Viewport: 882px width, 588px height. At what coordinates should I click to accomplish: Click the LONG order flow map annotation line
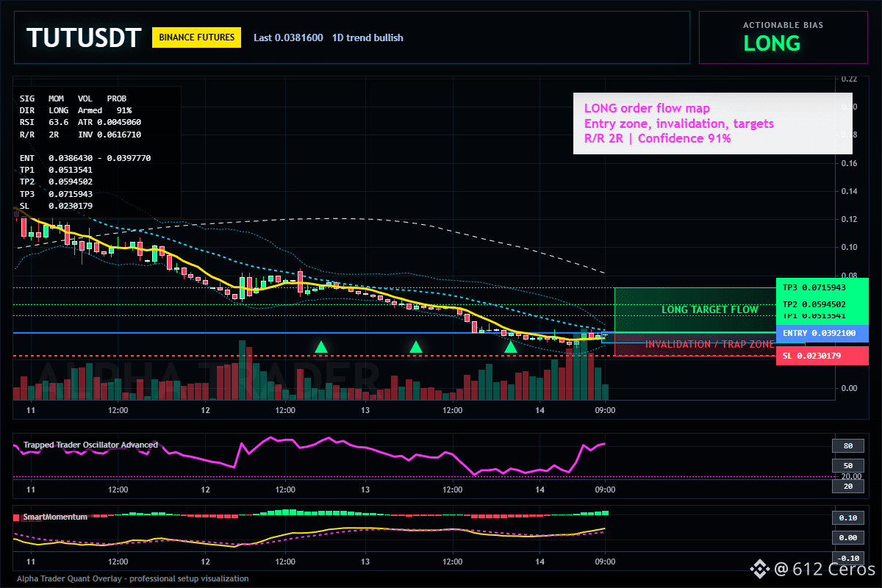pos(647,109)
